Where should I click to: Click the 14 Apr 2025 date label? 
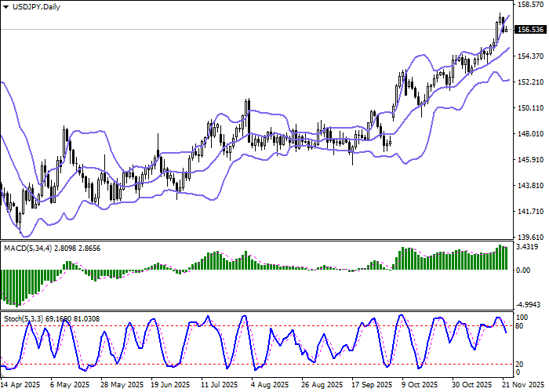pos(20,385)
